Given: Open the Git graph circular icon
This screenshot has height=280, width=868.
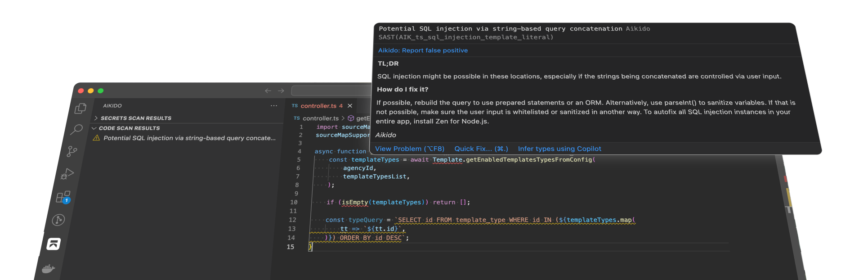Looking at the screenshot, I should click(x=58, y=220).
